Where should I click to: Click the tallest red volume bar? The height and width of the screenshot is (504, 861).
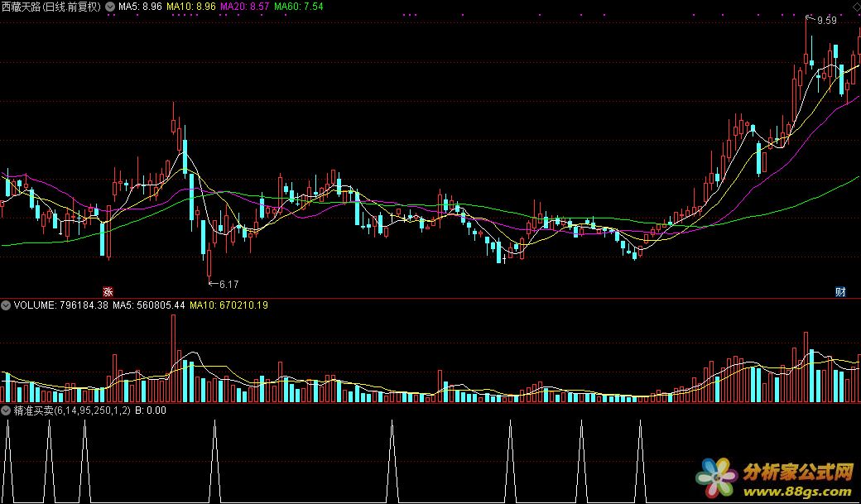[174, 358]
